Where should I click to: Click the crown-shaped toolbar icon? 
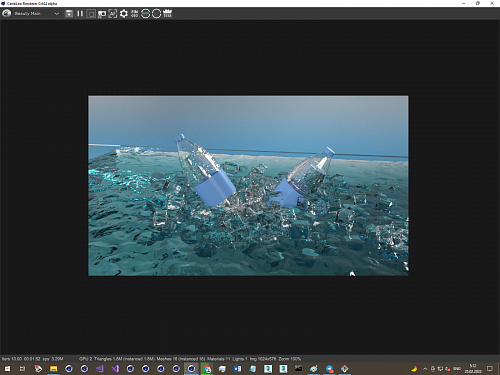coord(167,14)
